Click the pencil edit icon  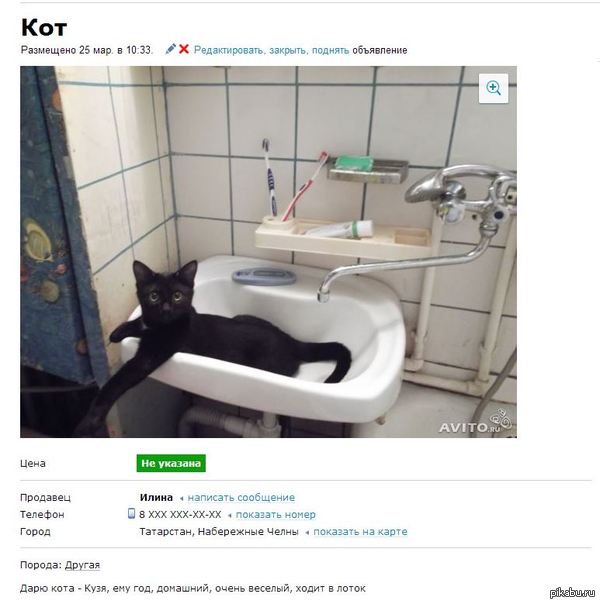[x=170, y=49]
